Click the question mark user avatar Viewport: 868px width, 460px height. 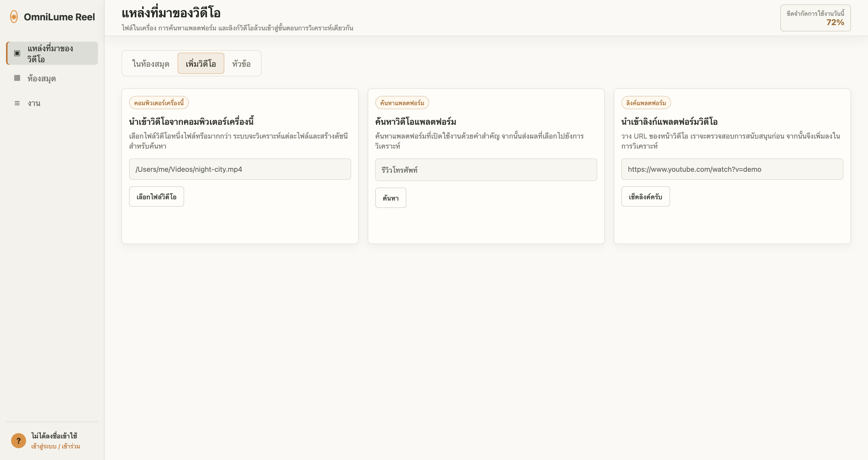pos(19,440)
